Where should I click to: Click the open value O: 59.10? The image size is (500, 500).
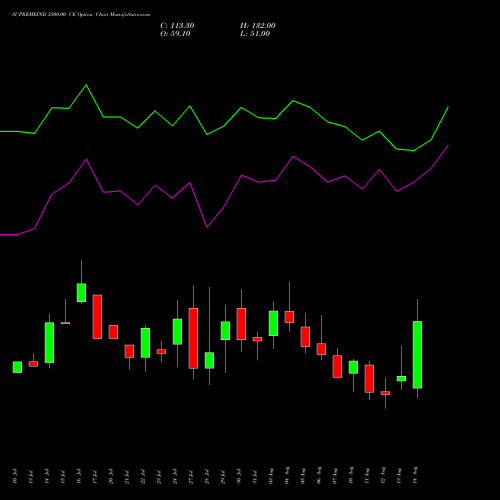[x=175, y=34]
